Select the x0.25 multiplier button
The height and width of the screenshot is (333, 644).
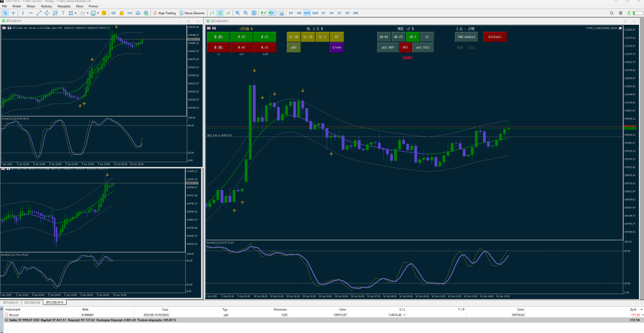coord(398,37)
